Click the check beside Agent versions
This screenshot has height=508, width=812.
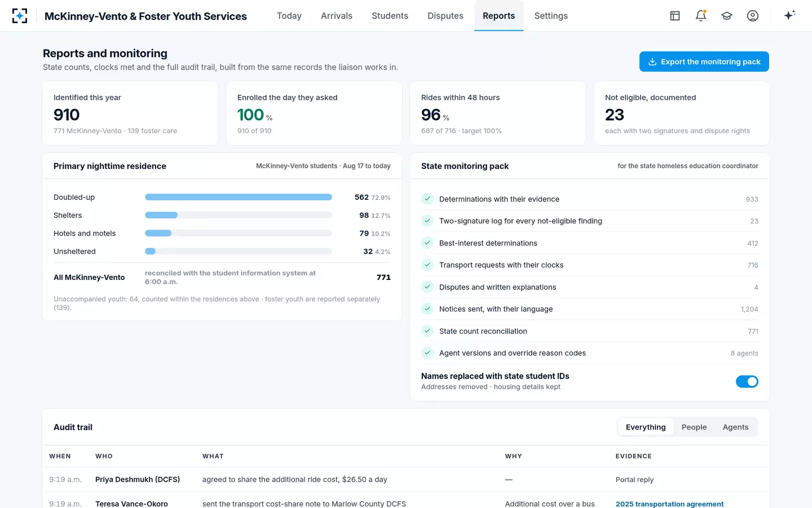point(427,353)
